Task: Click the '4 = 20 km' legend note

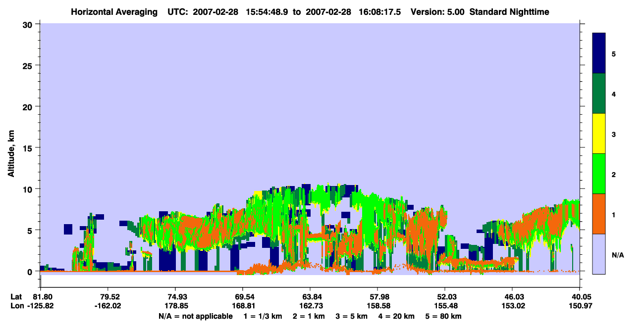Action: pos(397,316)
